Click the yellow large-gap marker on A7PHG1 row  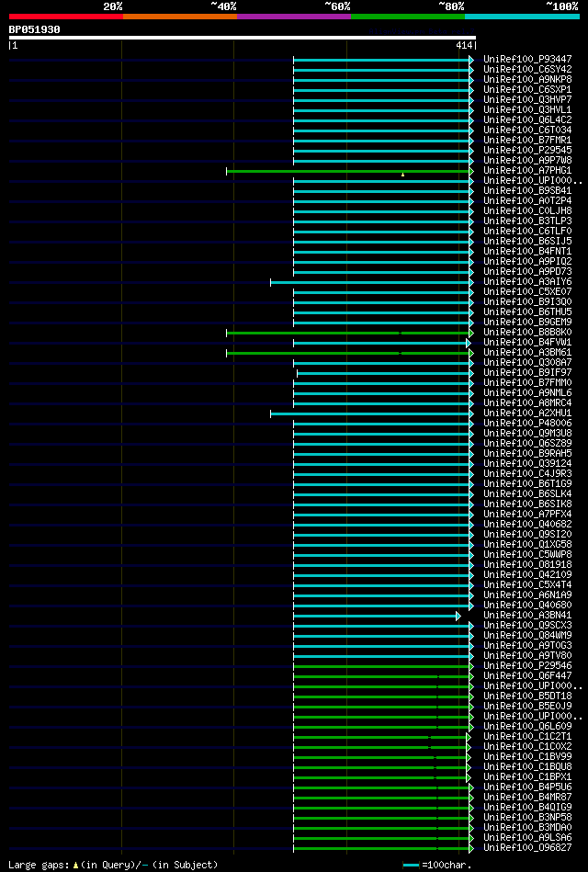pos(402,175)
